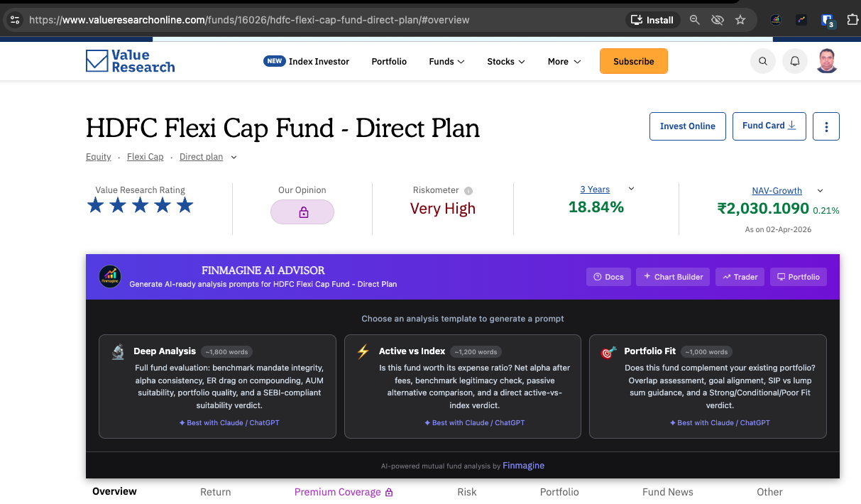Expand the Funds dropdown menu

(x=446, y=62)
